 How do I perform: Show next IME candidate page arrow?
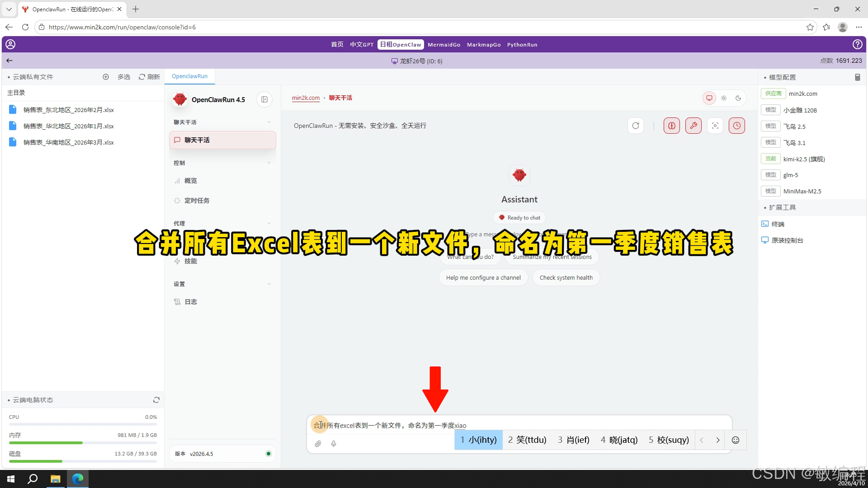[x=717, y=440]
